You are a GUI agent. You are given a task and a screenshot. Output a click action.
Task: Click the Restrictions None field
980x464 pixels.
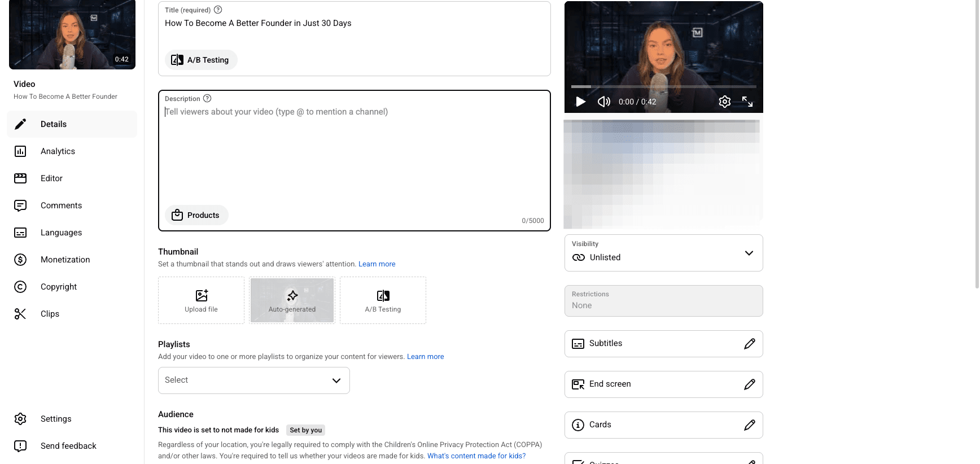664,301
